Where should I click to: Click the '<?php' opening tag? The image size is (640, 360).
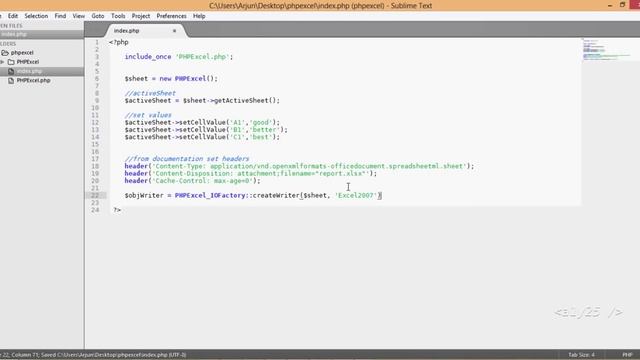[119, 42]
